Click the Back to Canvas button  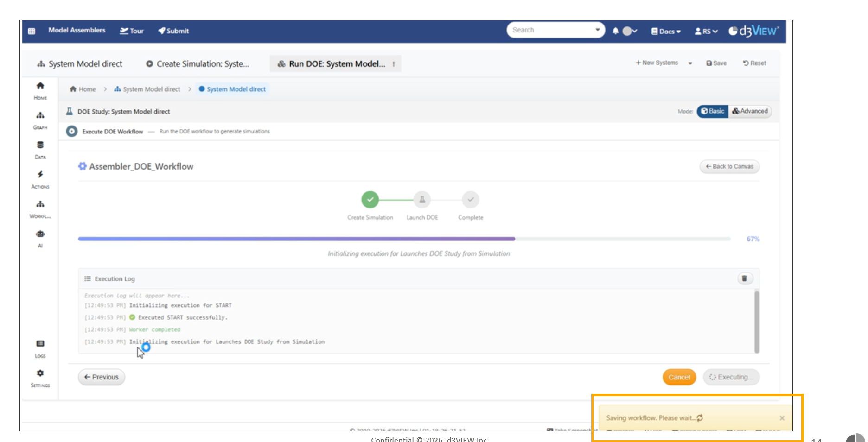(729, 166)
